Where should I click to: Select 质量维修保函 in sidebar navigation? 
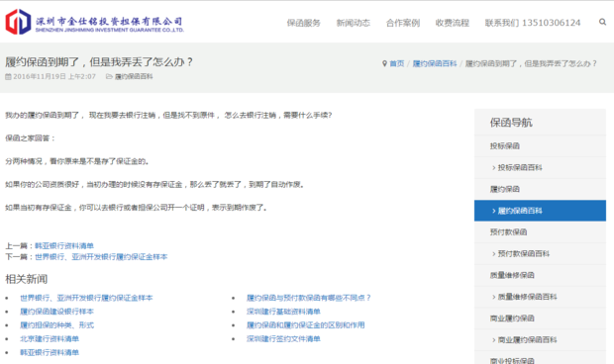coord(540,275)
